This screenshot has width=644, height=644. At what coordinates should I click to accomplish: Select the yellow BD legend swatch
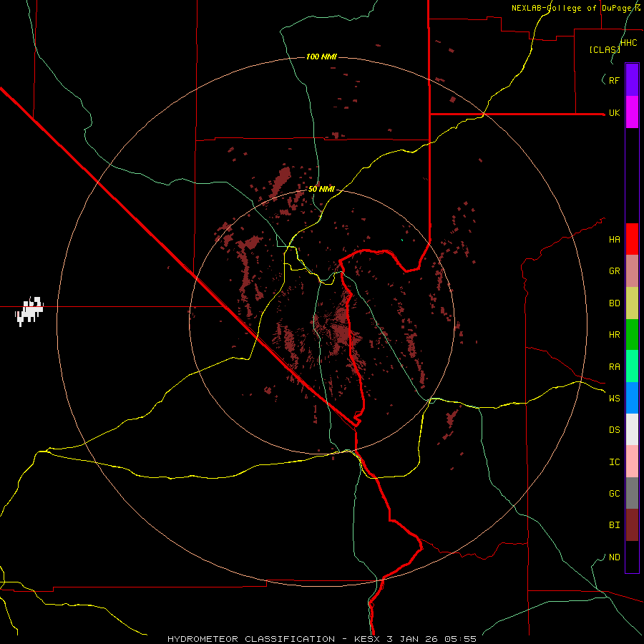point(632,303)
